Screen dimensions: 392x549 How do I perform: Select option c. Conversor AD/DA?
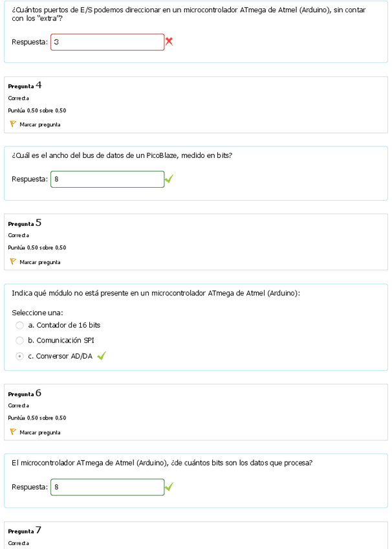coord(19,356)
